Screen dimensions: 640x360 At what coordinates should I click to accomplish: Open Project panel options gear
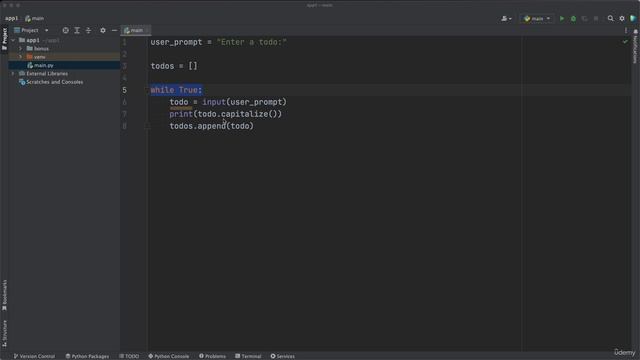click(103, 30)
